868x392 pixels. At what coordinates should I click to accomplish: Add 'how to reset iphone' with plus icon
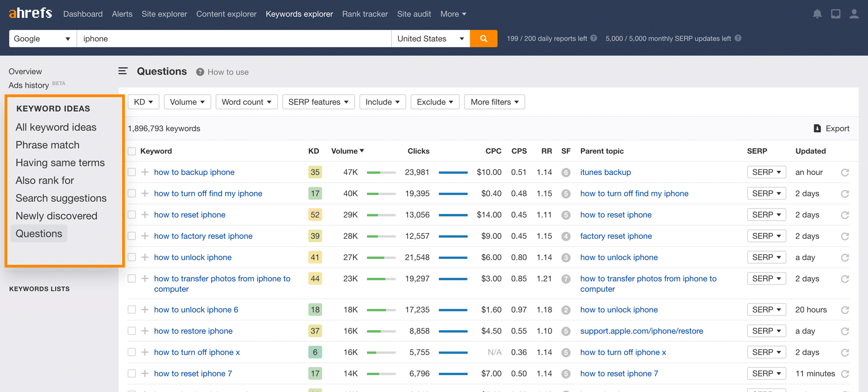click(x=145, y=215)
